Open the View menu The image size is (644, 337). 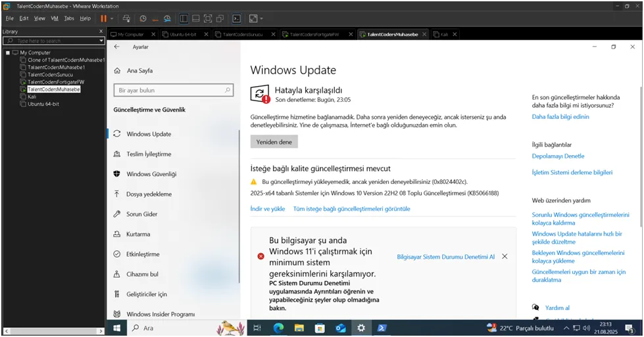pyautogui.click(x=39, y=18)
